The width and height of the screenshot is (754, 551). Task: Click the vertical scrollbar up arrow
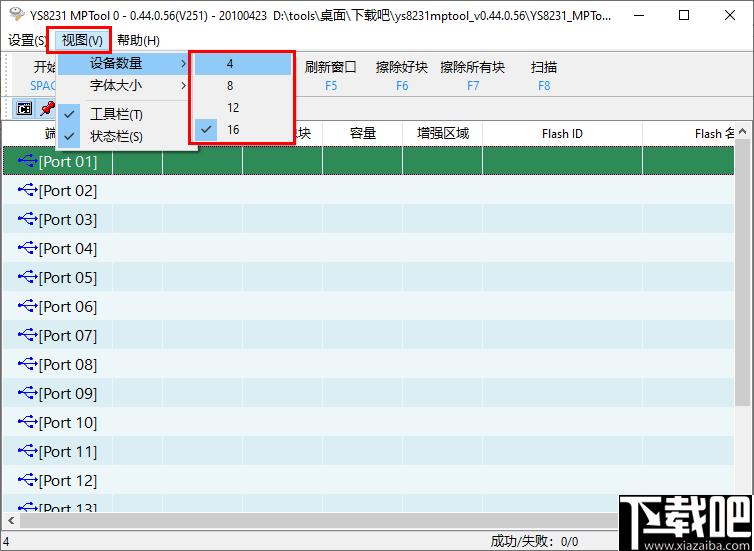click(x=743, y=131)
